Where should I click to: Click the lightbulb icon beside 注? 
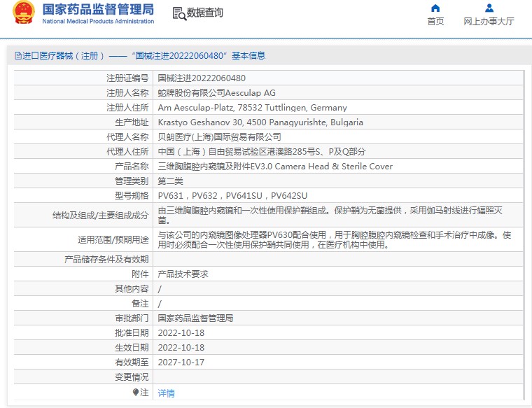135,393
